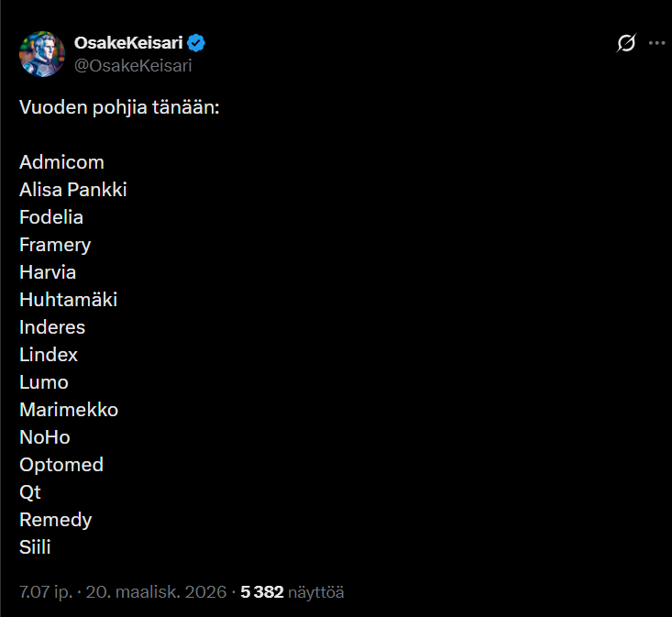Screen dimensions: 672x617
Task: Click the Grok explain post icon
Action: [x=626, y=43]
